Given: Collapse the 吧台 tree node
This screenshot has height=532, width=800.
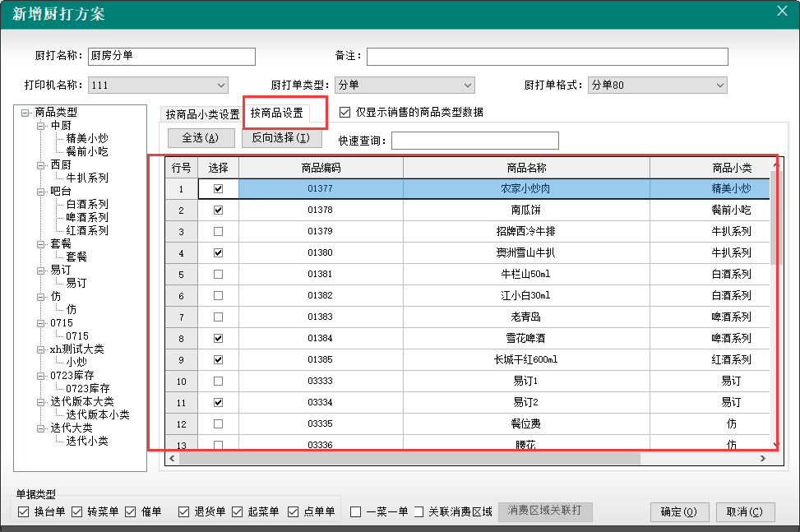Looking at the screenshot, I should click(43, 191).
